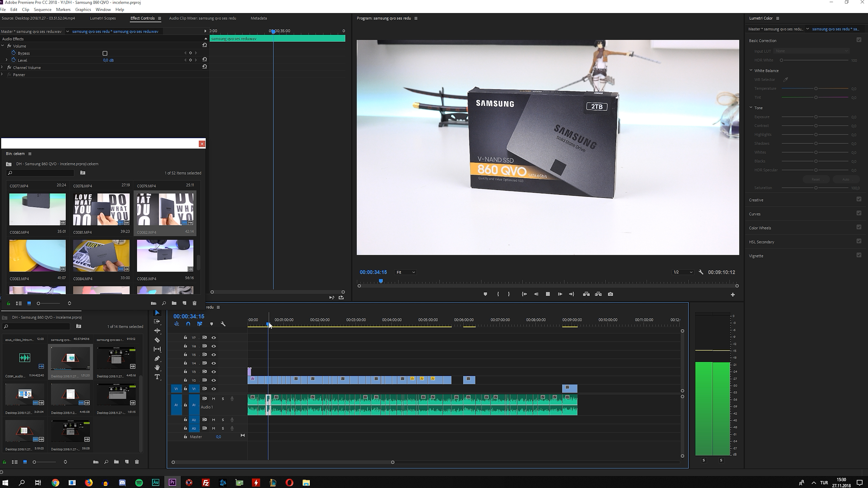Image resolution: width=868 pixels, height=488 pixels.
Task: Toggle Level animation stopwatch
Action: (x=14, y=60)
